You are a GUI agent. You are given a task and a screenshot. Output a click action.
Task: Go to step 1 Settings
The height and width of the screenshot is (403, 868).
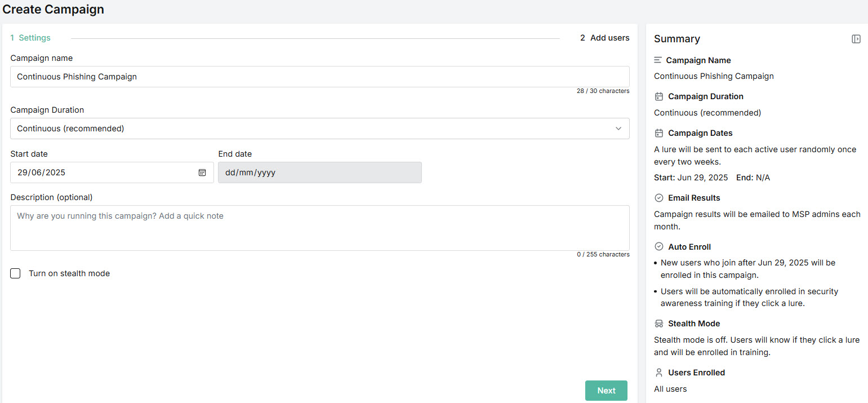(30, 38)
